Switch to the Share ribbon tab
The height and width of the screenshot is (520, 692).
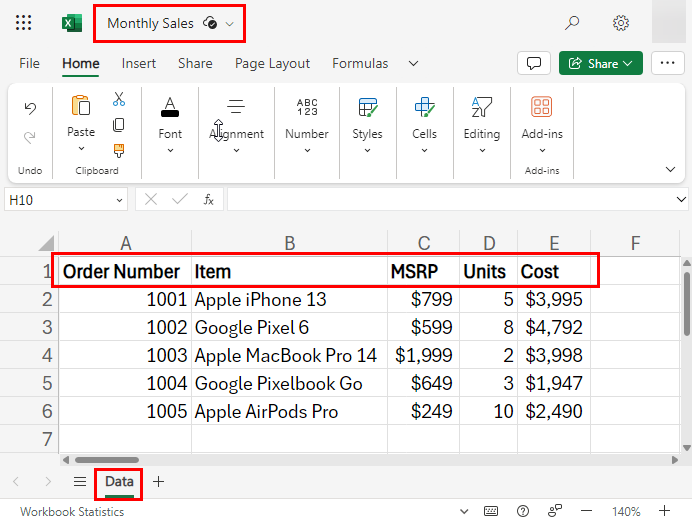(x=195, y=64)
